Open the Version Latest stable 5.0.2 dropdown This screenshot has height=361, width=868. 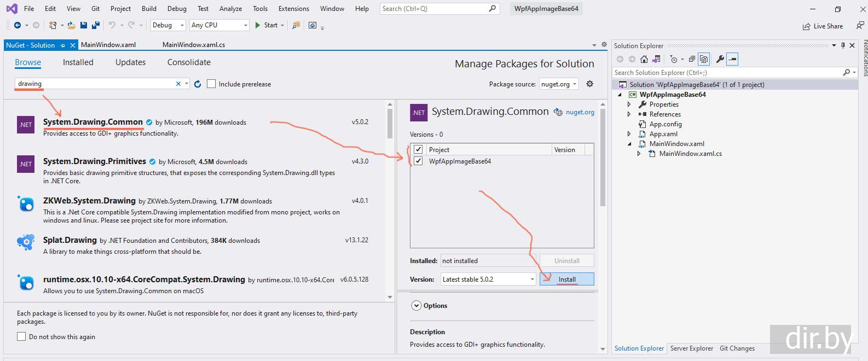(488, 279)
